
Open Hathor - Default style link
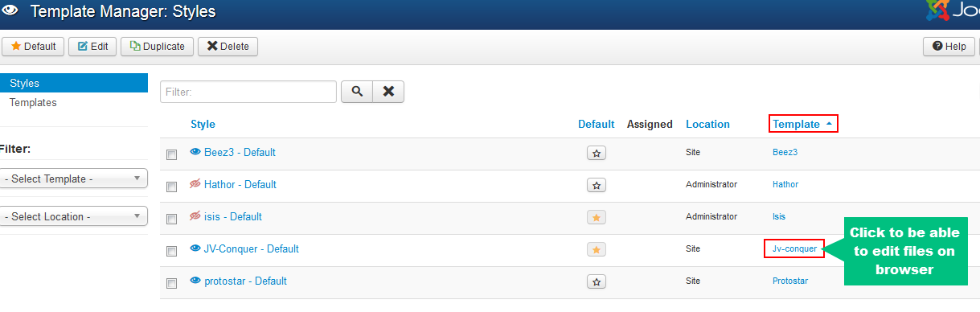pyautogui.click(x=240, y=184)
